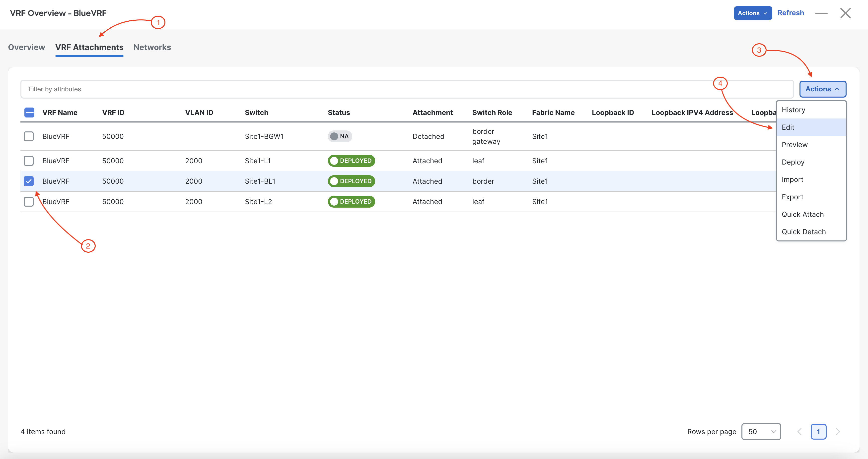Click DEPLOYED status badge for Site1-L1
The height and width of the screenshot is (459, 868).
(x=351, y=161)
